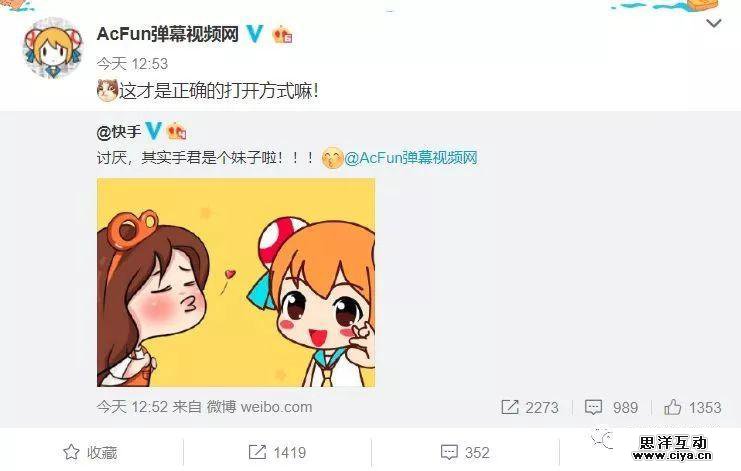Click the kissing emoji in reposted text
The height and width of the screenshot is (471, 741).
tap(332, 158)
